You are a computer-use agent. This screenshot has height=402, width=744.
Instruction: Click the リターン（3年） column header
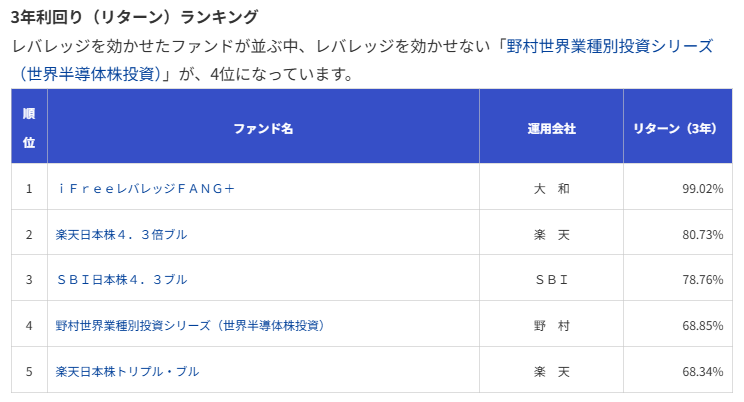(678, 128)
